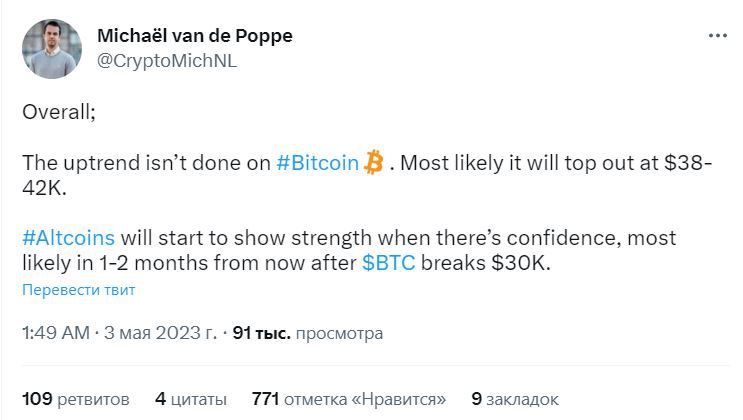
Task: Click the Bitcoin coin emoji icon
Action: pyautogui.click(x=374, y=162)
